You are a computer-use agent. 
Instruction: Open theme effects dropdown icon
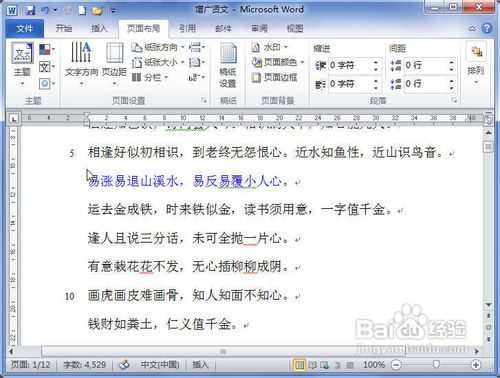46,83
